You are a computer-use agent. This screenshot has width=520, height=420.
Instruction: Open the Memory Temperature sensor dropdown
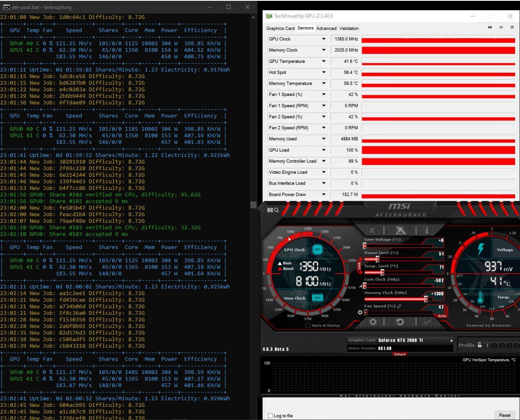click(324, 83)
